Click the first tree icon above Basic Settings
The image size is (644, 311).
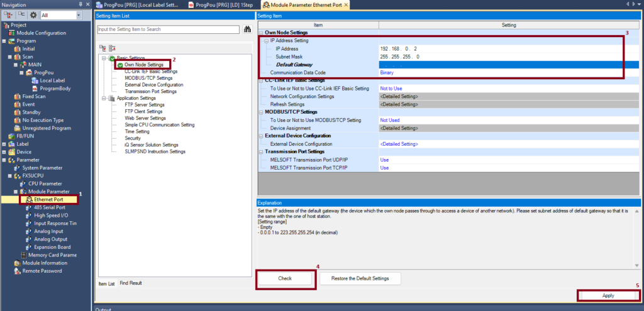(103, 48)
